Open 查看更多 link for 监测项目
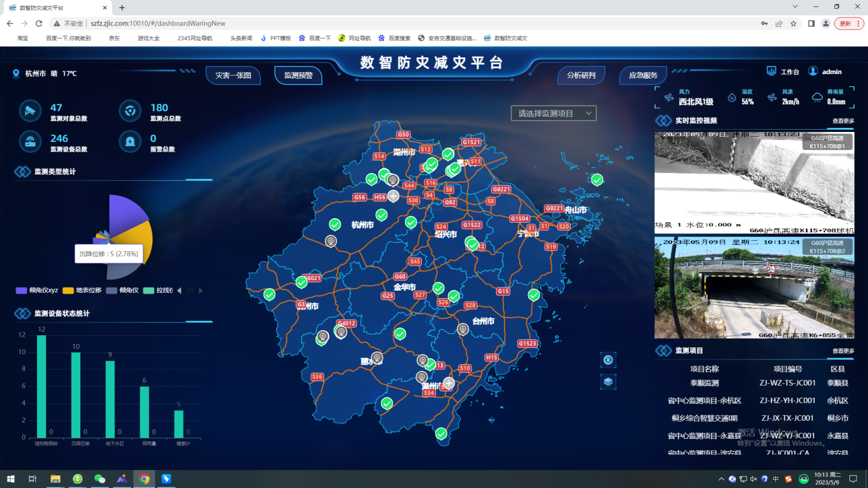The image size is (868, 488). click(x=843, y=351)
